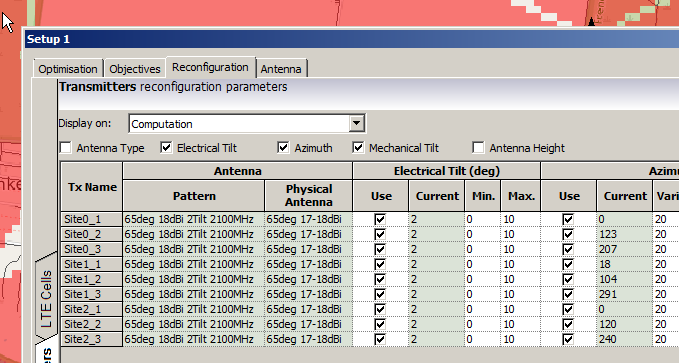Viewport: 679px width, 363px height.
Task: Open the Antenna tab
Action: tap(281, 69)
